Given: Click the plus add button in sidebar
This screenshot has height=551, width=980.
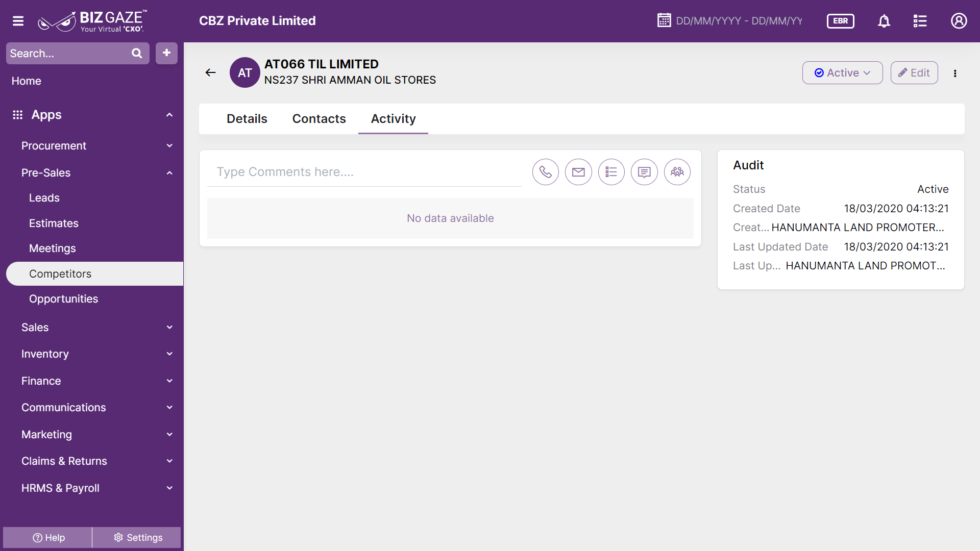Looking at the screenshot, I should point(166,53).
